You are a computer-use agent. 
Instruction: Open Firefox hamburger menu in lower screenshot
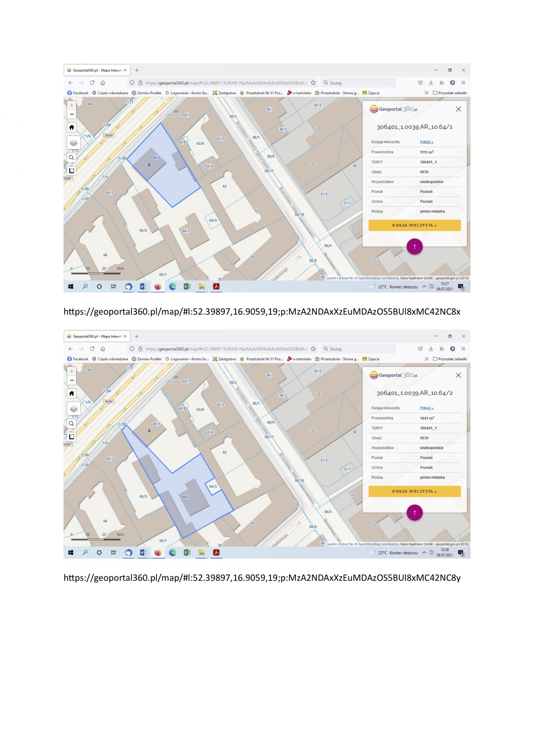(x=463, y=349)
